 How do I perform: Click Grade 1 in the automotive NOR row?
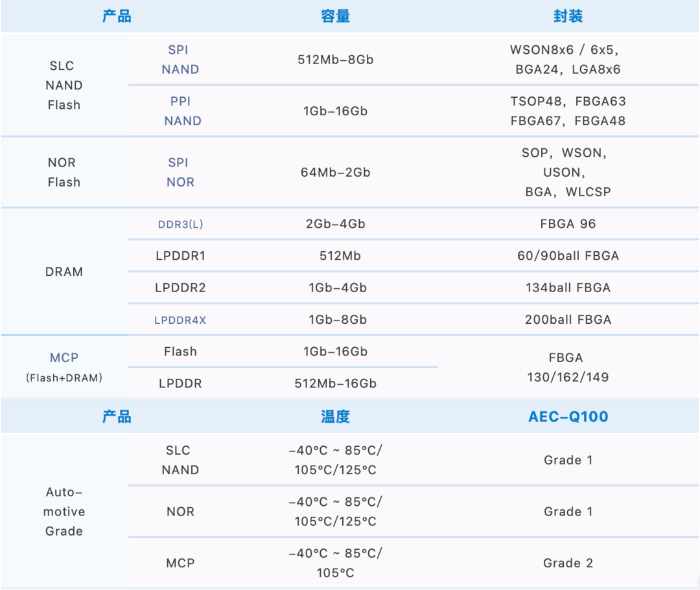[x=568, y=512]
